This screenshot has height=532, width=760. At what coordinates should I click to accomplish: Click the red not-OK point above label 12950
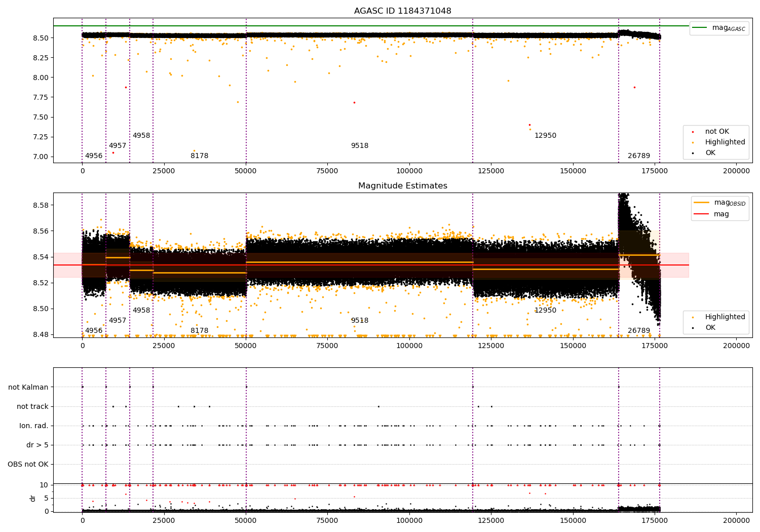pyautogui.click(x=529, y=125)
